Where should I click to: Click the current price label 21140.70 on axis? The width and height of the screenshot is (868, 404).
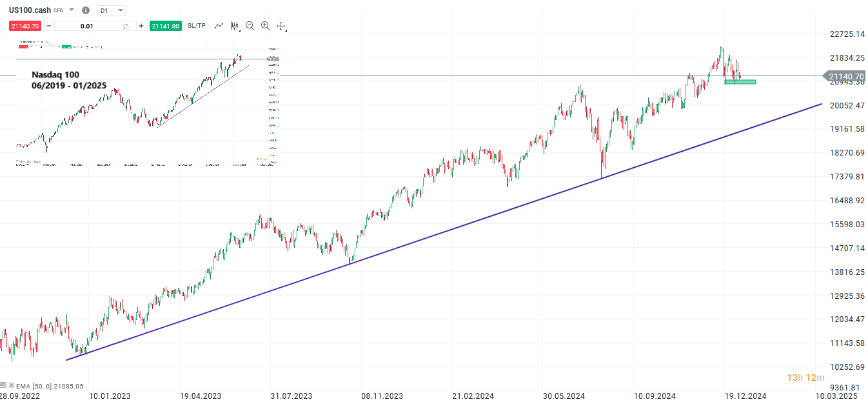pyautogui.click(x=846, y=76)
